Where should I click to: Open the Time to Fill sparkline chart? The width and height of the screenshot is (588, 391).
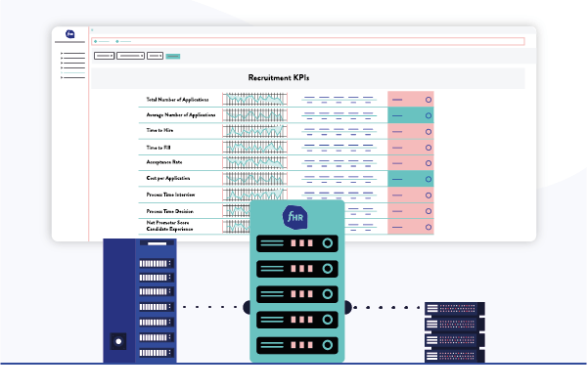(254, 148)
